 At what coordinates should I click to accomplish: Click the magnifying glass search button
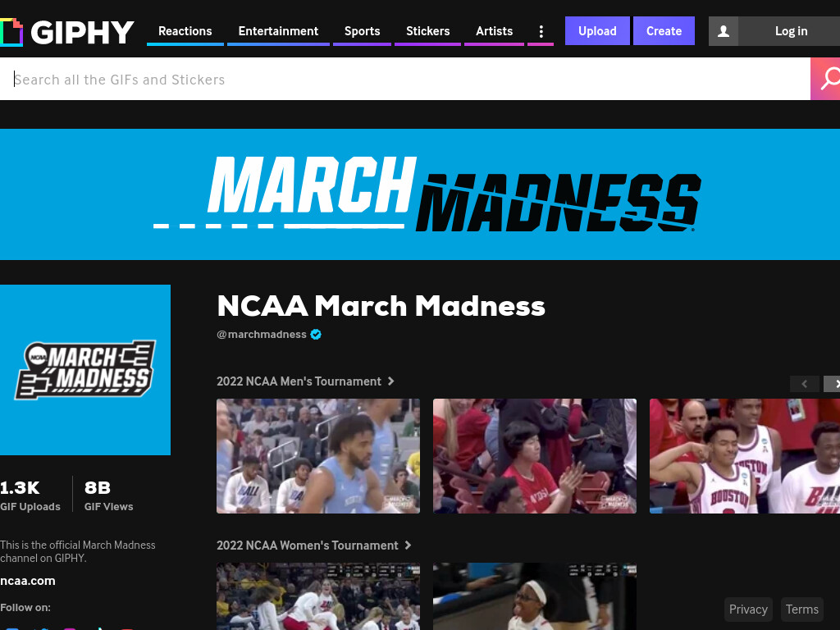pyautogui.click(x=826, y=79)
